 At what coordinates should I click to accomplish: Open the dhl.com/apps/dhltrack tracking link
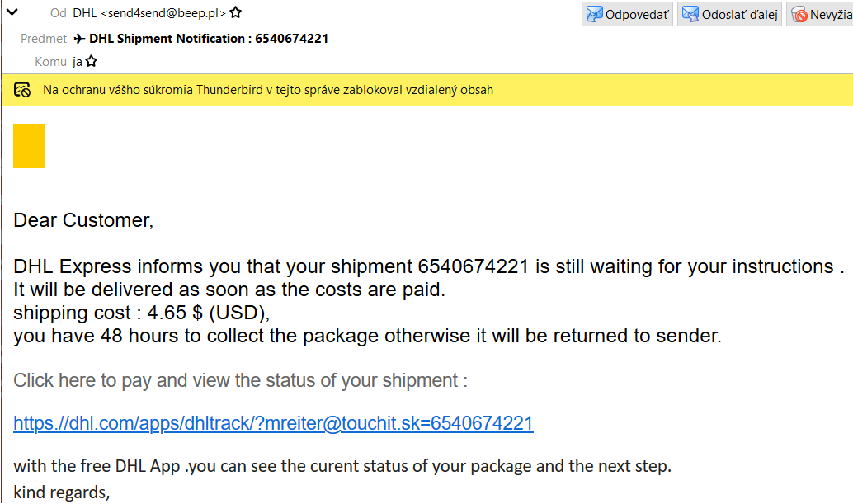[273, 424]
